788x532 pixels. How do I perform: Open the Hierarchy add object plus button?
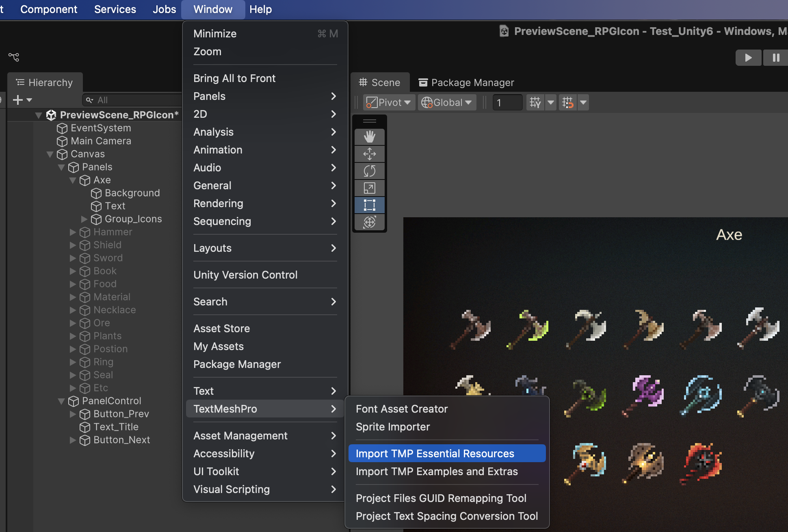(22, 100)
